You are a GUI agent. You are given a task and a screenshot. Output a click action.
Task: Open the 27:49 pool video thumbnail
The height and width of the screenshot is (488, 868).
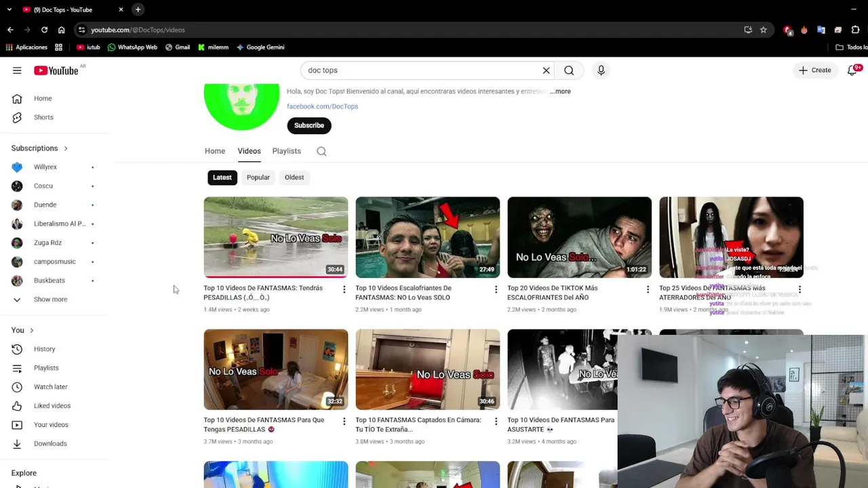[x=428, y=237]
